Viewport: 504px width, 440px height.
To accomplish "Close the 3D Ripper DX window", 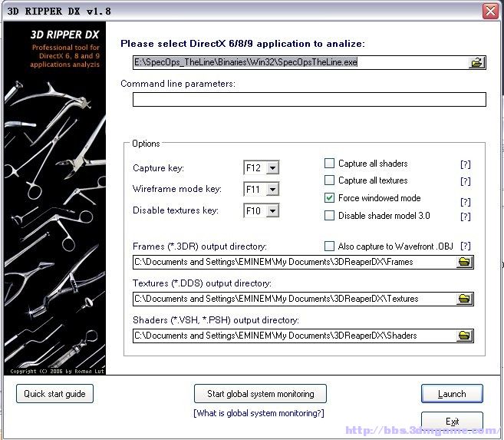I will (490, 12).
